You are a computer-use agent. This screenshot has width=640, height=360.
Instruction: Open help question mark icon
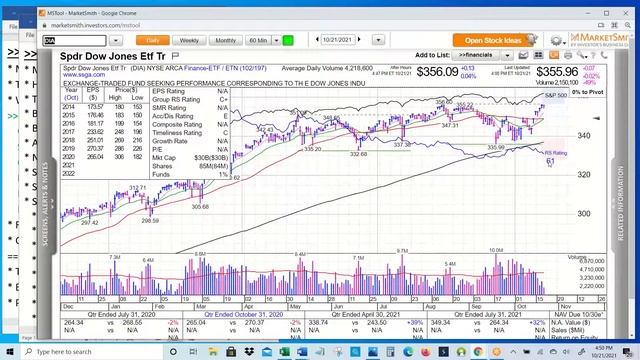click(x=593, y=56)
